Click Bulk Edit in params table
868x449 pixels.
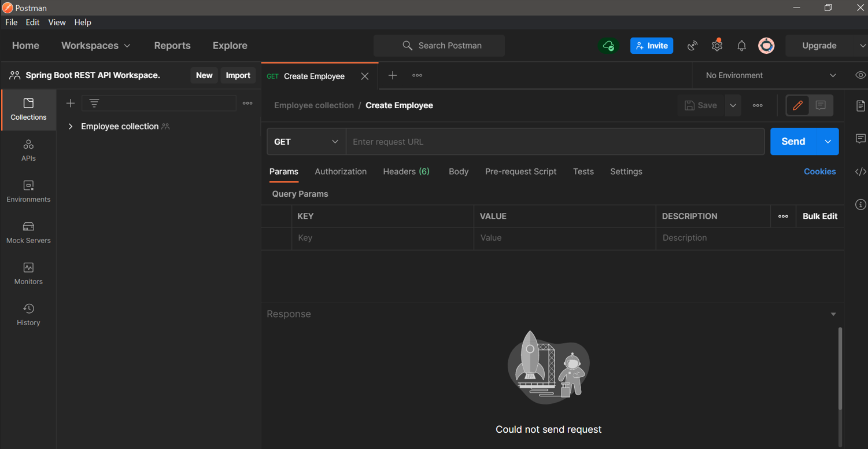pyautogui.click(x=820, y=216)
